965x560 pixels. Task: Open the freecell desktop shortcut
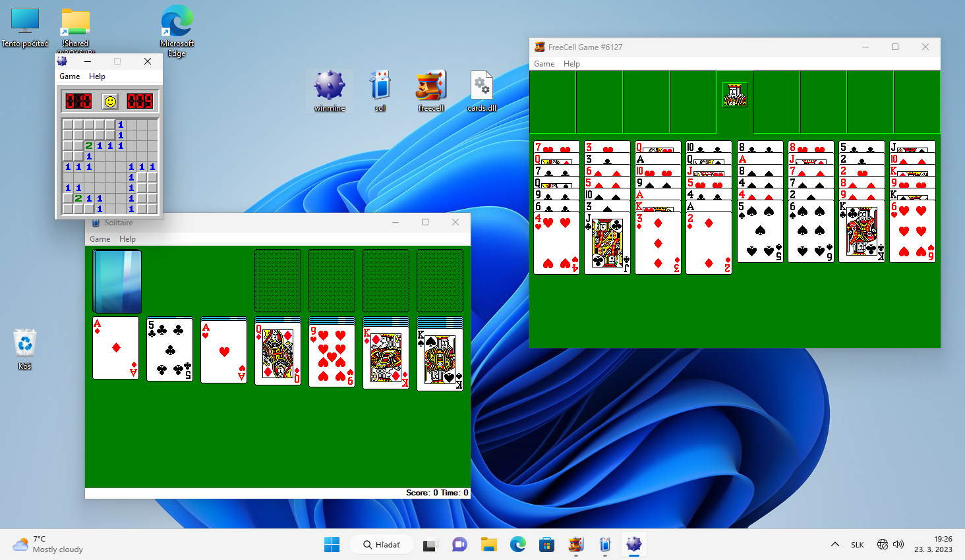click(431, 89)
